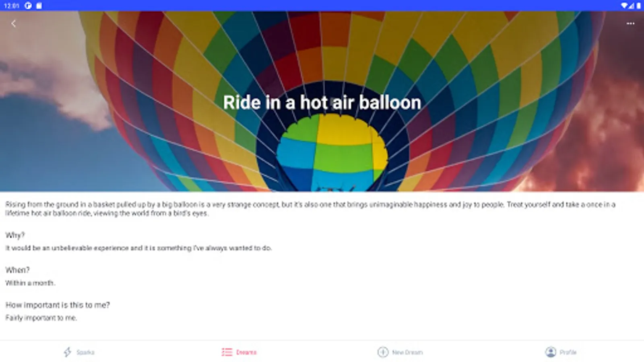Tap the Dreams list icon
644x362 pixels.
pyautogui.click(x=227, y=352)
